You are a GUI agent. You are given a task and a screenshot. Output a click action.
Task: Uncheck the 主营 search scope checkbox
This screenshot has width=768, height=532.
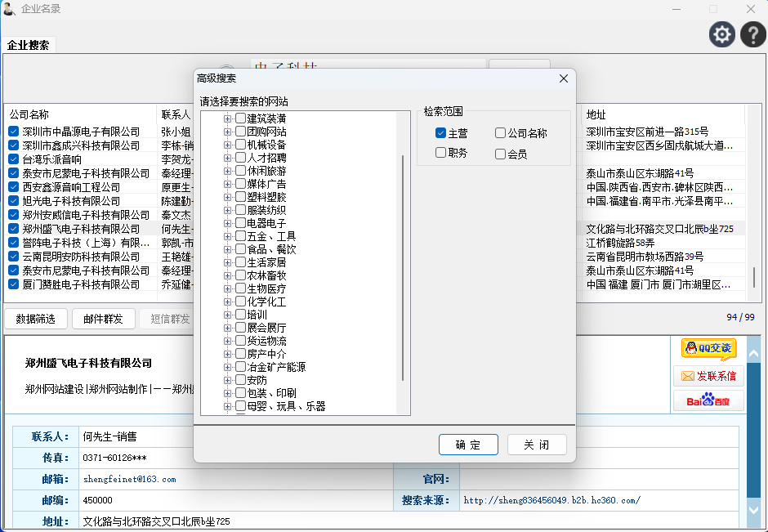(441, 133)
